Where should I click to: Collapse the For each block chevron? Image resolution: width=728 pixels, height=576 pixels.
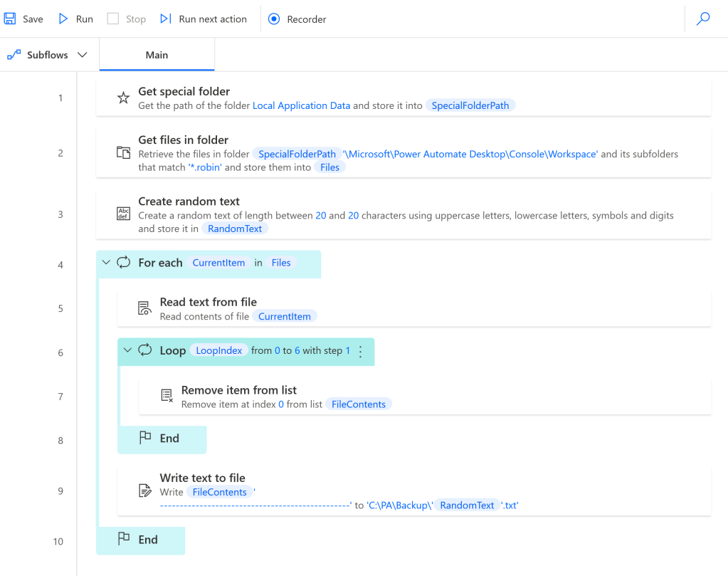107,263
